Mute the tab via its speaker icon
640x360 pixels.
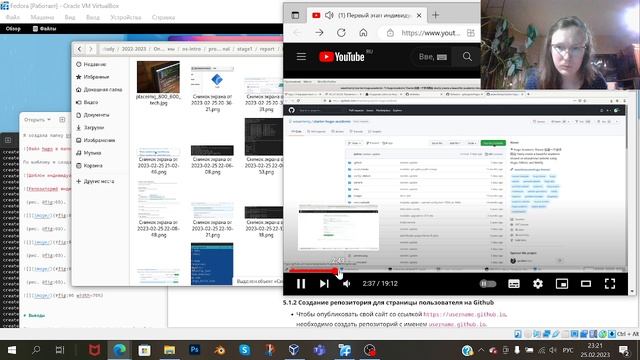click(329, 16)
